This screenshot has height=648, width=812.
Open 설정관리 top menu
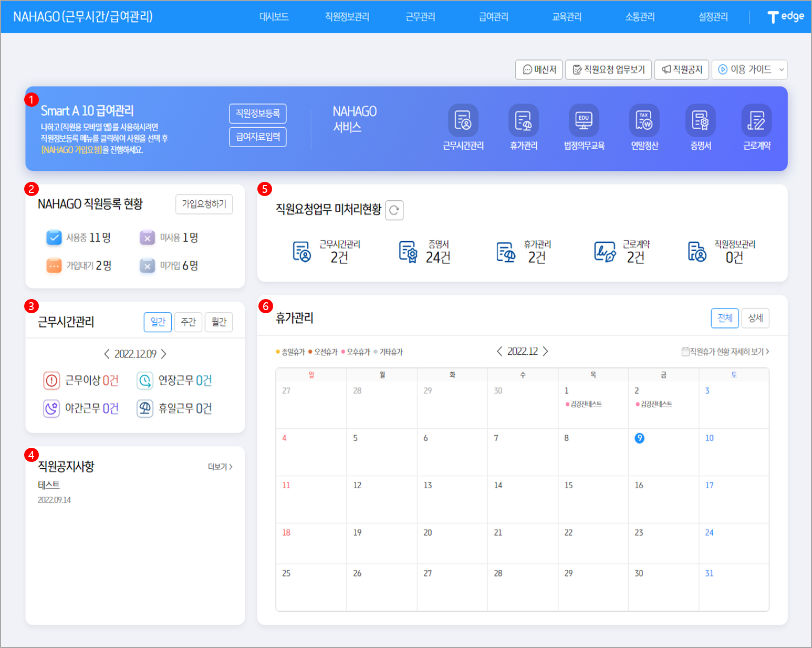tap(713, 17)
